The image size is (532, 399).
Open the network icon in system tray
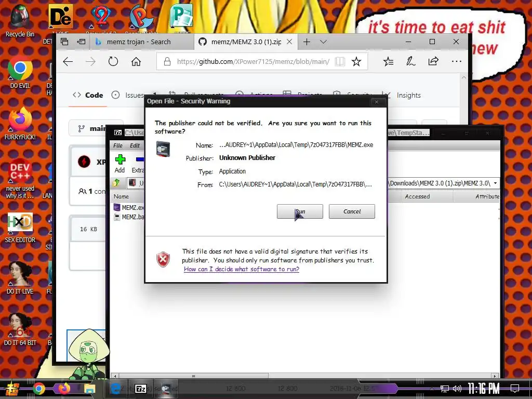tap(445, 389)
